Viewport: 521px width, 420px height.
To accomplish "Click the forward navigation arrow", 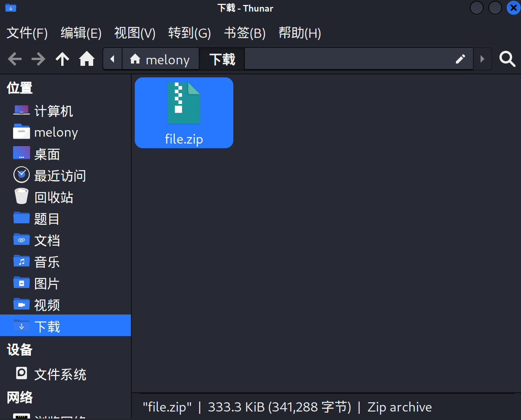I will (39, 59).
